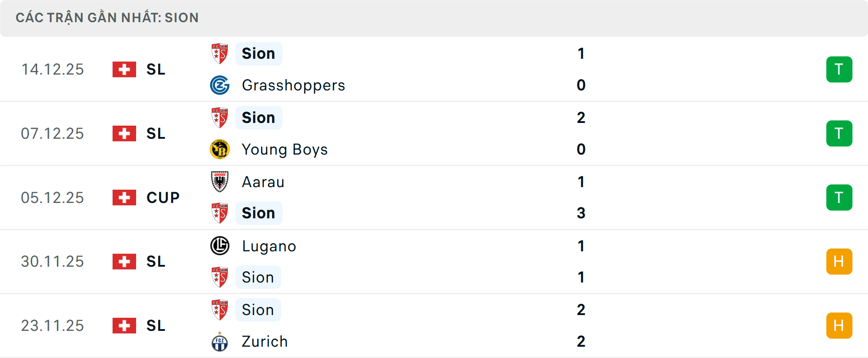Image resolution: width=868 pixels, height=358 pixels.
Task: Click the green T badge for Aarau match
Action: (839, 198)
